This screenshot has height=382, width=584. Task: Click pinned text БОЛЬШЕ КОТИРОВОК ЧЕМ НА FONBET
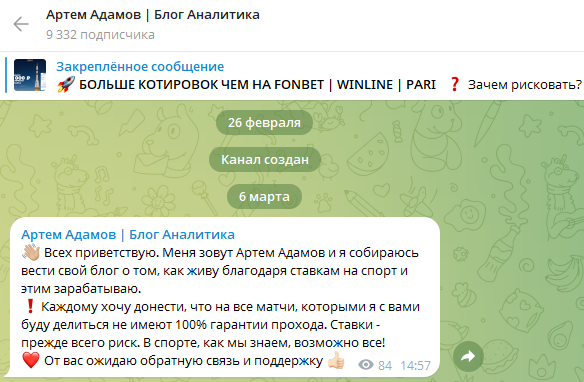click(x=201, y=85)
